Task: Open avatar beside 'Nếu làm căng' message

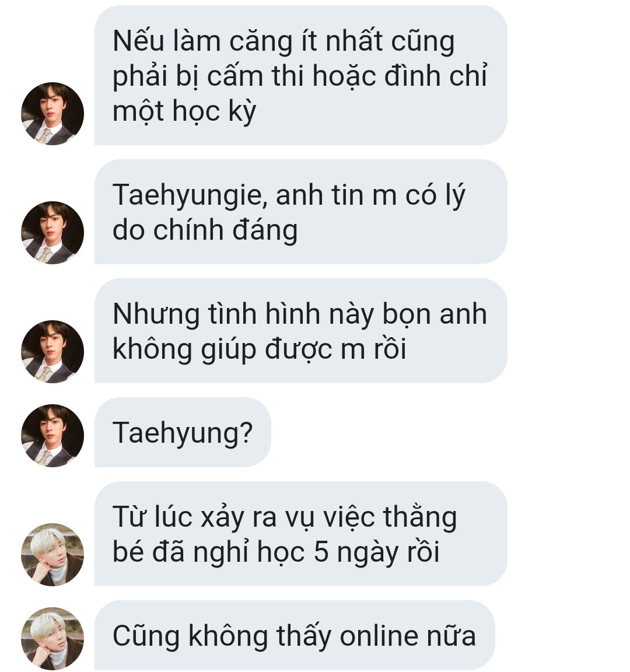Action: pyautogui.click(x=52, y=114)
